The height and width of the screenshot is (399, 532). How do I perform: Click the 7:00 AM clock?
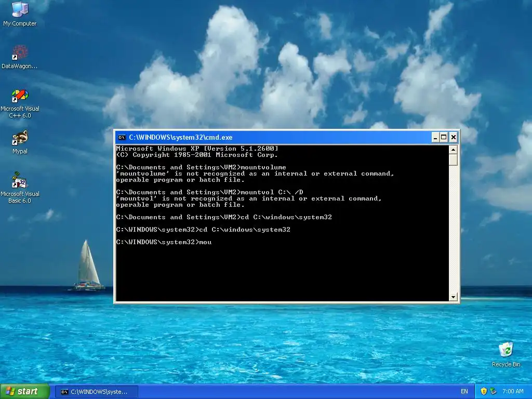pyautogui.click(x=513, y=391)
